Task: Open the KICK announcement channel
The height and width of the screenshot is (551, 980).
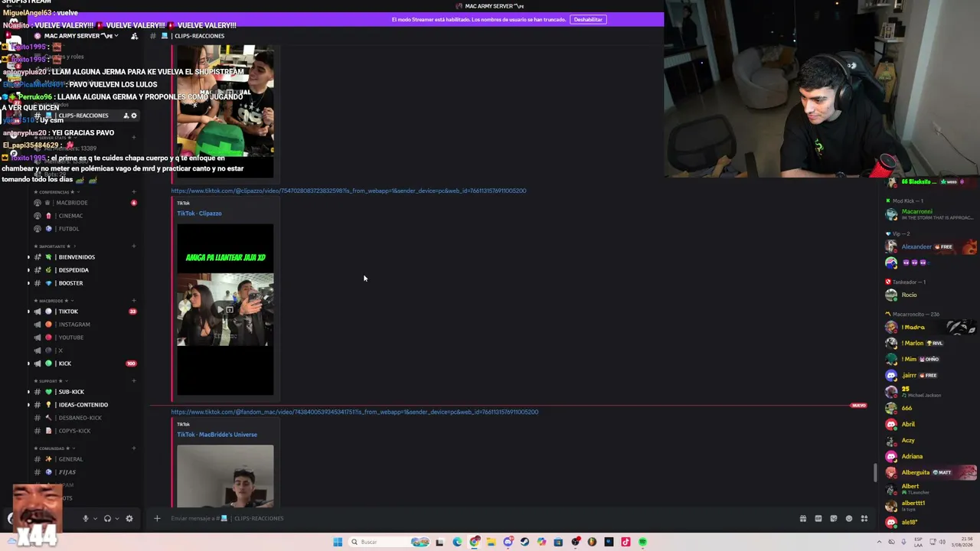Action: click(65, 364)
